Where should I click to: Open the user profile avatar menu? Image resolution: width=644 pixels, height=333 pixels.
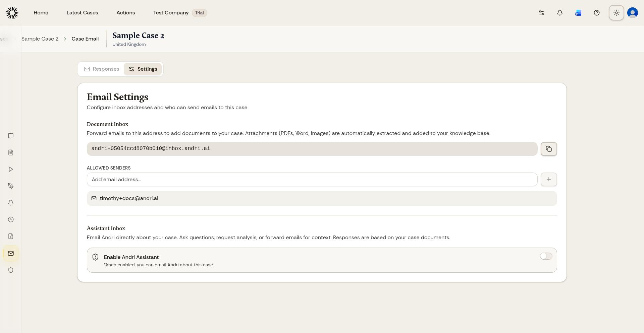click(x=632, y=13)
